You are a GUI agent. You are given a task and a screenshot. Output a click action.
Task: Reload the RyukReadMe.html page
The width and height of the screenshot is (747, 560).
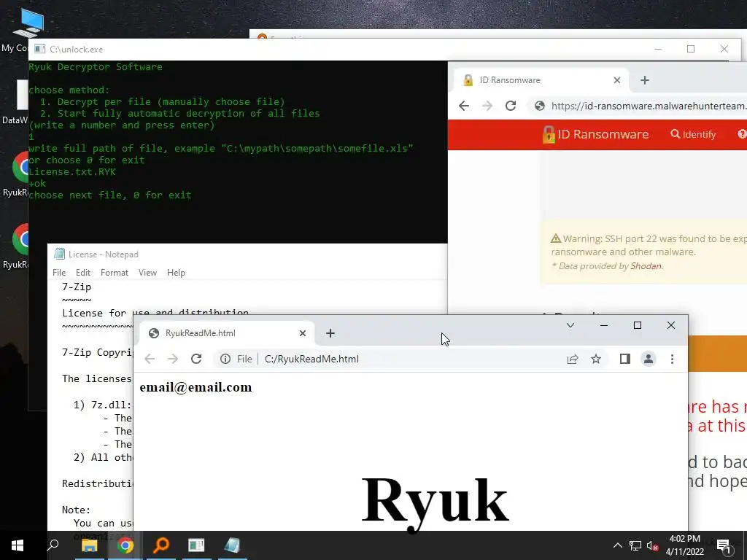(196, 359)
